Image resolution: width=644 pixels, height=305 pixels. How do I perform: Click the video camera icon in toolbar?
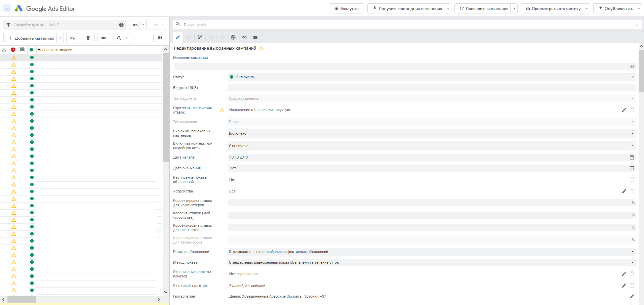click(104, 38)
